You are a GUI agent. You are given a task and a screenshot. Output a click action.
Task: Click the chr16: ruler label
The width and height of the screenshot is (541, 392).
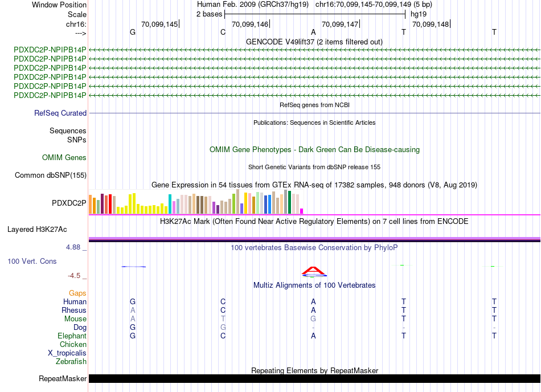(76, 24)
